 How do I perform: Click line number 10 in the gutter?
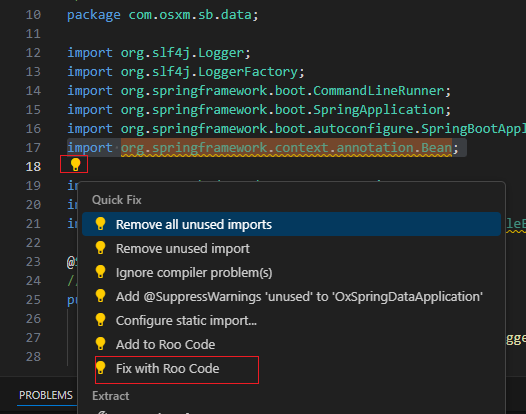tap(33, 15)
